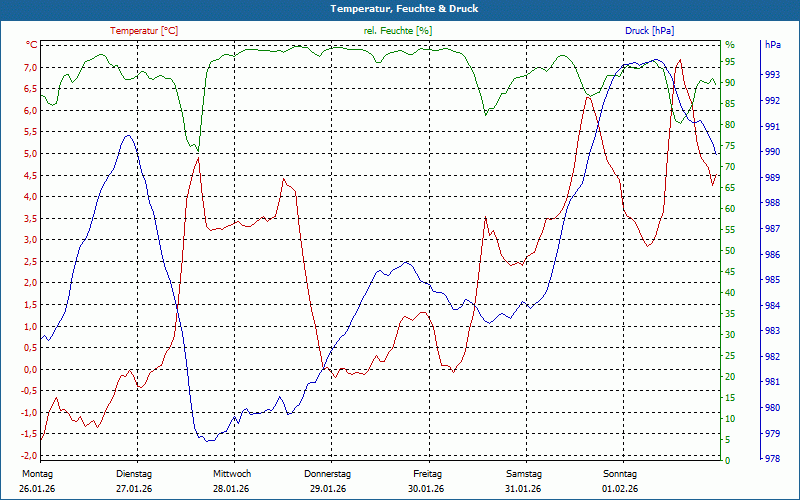Viewport: 800px width, 500px height.
Task: Select the date '01.02.26'
Action: 620,489
